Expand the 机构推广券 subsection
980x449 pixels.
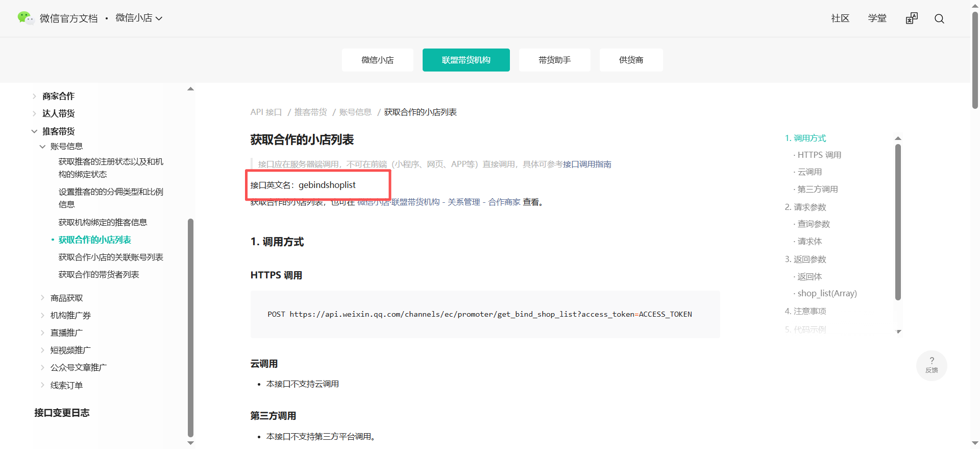point(42,315)
